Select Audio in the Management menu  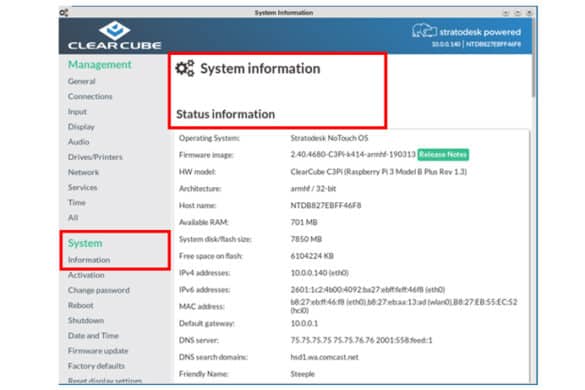78,142
